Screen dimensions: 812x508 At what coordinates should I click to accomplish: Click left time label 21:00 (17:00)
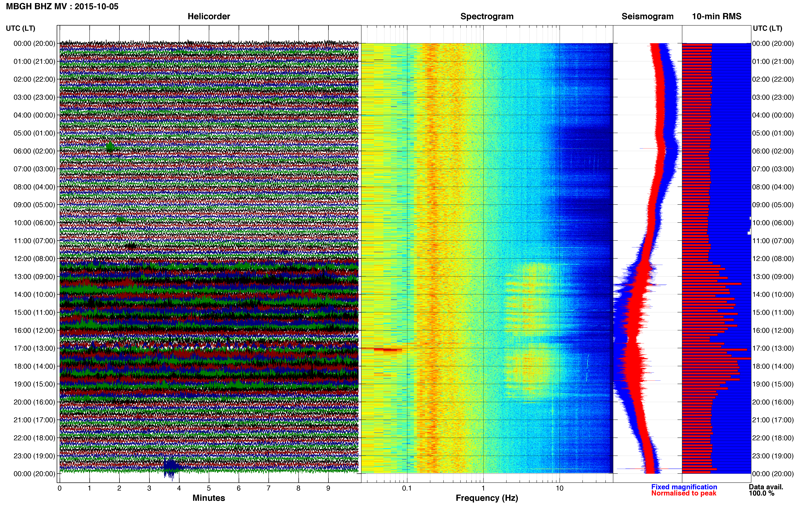pyautogui.click(x=34, y=420)
